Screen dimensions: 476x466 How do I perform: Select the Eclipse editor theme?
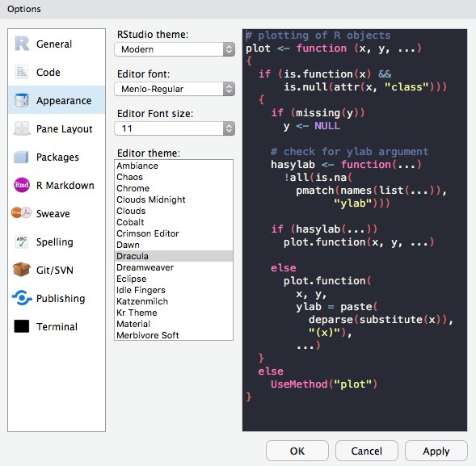coord(174,279)
